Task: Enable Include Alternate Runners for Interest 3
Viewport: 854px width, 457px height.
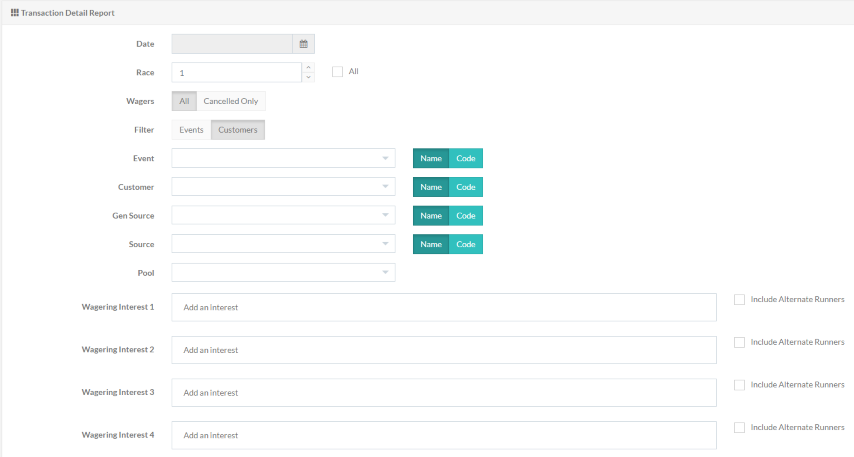Action: pos(739,385)
